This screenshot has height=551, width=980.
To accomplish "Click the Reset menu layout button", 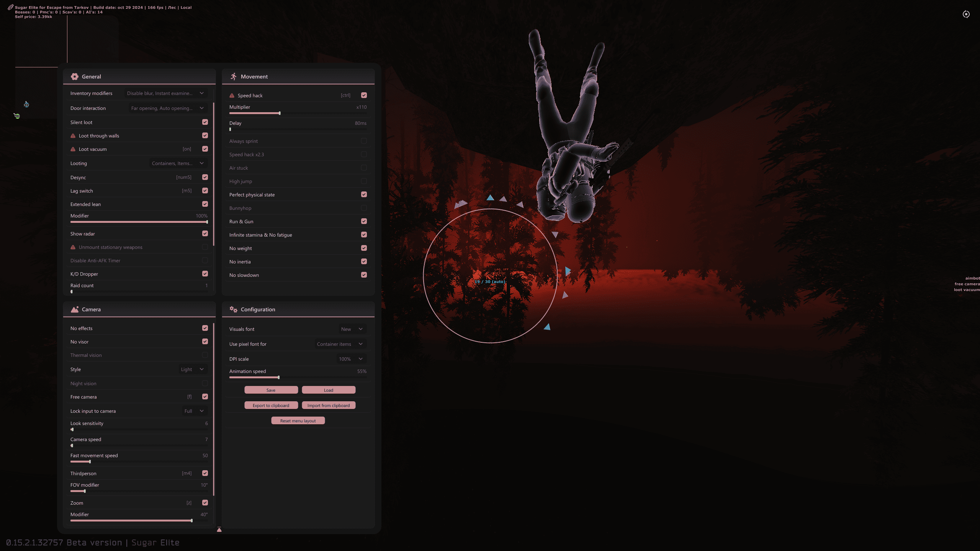I will (x=298, y=420).
